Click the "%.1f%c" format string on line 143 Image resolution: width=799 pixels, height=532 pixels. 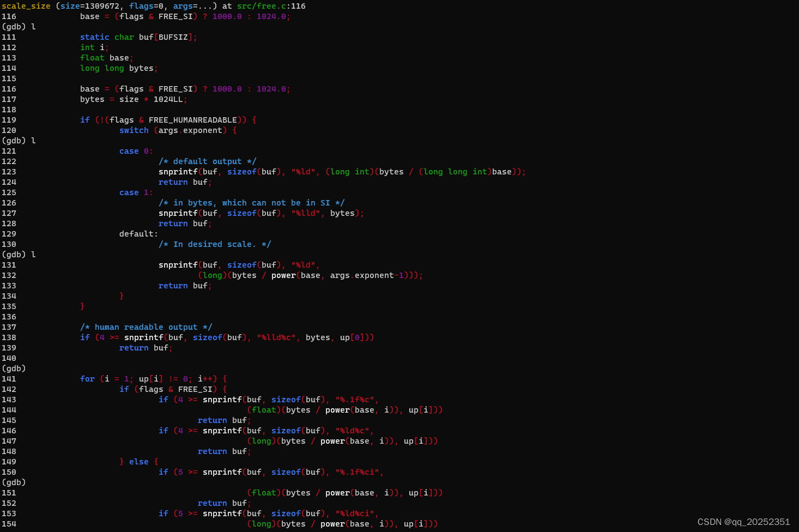coord(355,400)
